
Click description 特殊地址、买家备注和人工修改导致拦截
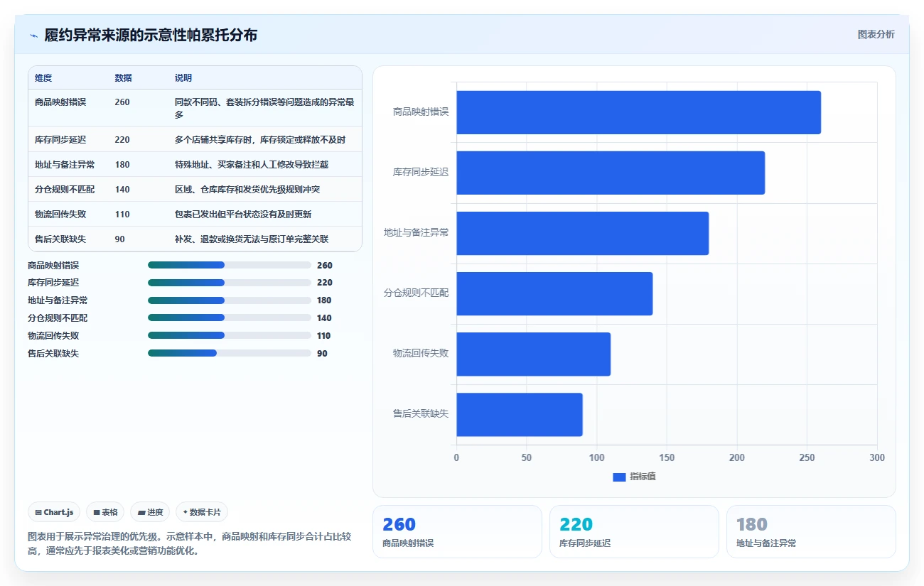coord(252,165)
